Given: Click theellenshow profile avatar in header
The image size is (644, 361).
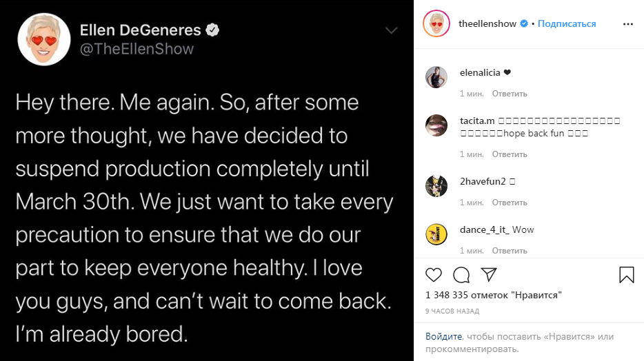Looking at the screenshot, I should (436, 23).
